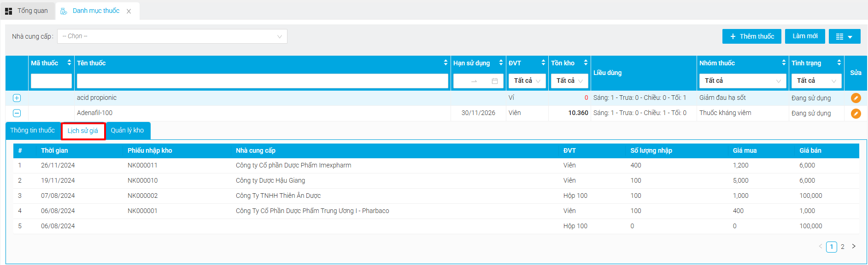
Task: Click the calendar icon in date filter
Action: [x=495, y=81]
